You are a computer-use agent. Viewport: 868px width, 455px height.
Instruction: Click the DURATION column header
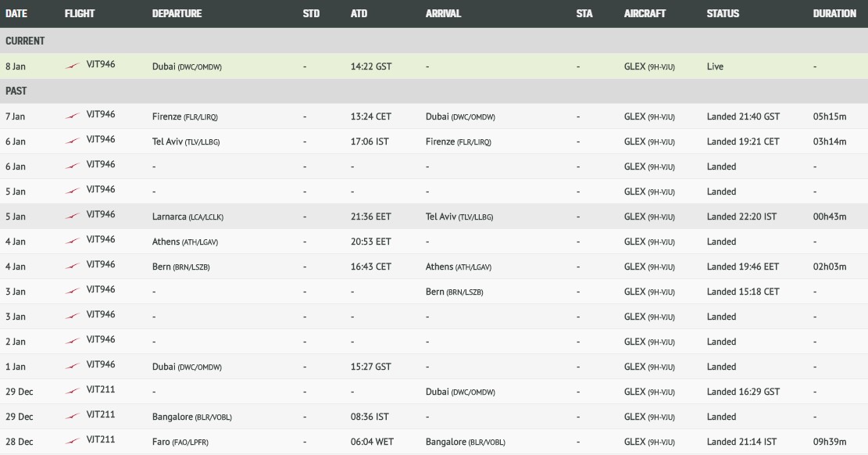pyautogui.click(x=834, y=13)
